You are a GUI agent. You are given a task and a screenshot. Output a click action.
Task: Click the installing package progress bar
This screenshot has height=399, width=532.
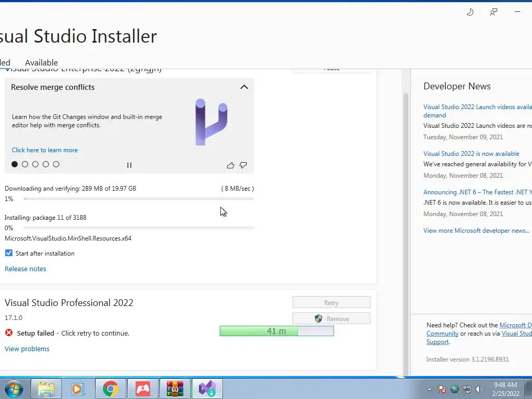coord(139,228)
